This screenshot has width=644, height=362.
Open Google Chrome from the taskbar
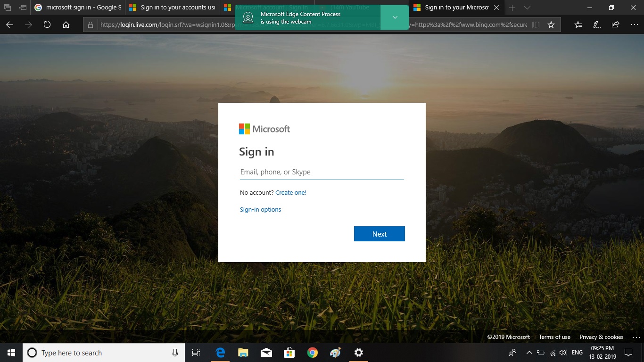(312, 353)
